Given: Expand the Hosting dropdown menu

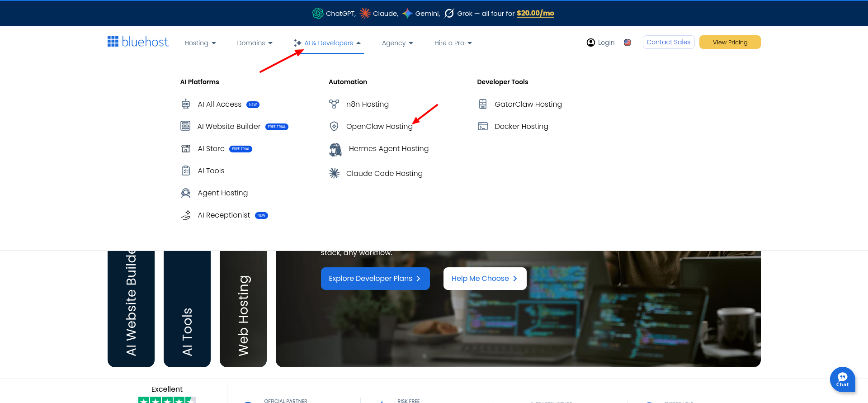Looking at the screenshot, I should coord(200,43).
